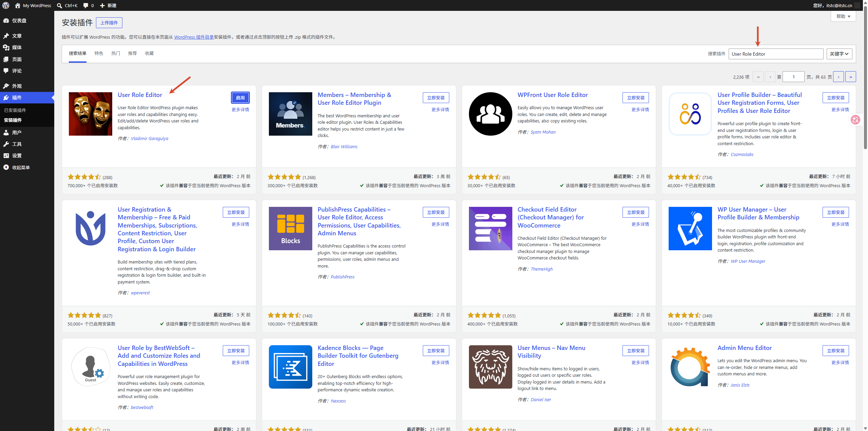Image resolution: width=868 pixels, height=431 pixels.
Task: View 更多详情 for Kadence Blocks
Action: (440, 363)
